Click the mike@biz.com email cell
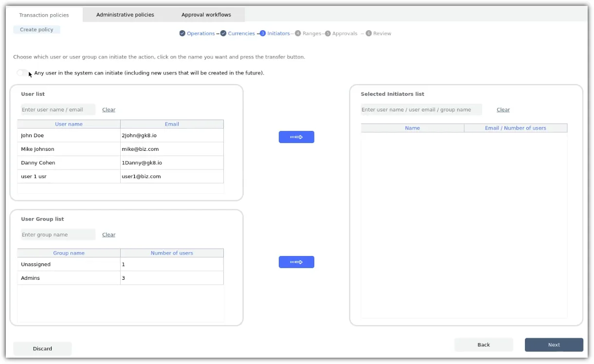The height and width of the screenshot is (364, 594). click(172, 149)
